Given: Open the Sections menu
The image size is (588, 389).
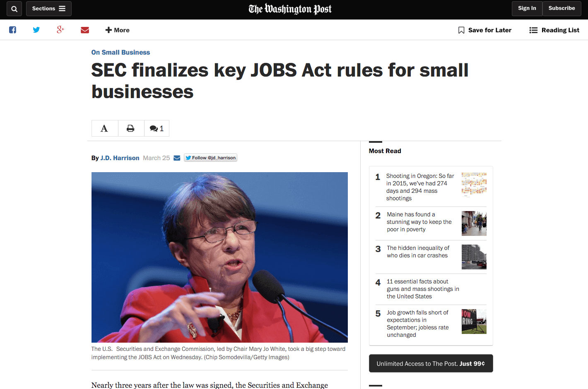Looking at the screenshot, I should (48, 9).
